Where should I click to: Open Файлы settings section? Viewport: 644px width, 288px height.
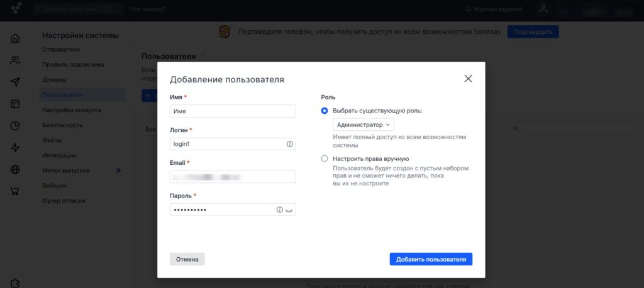click(52, 140)
